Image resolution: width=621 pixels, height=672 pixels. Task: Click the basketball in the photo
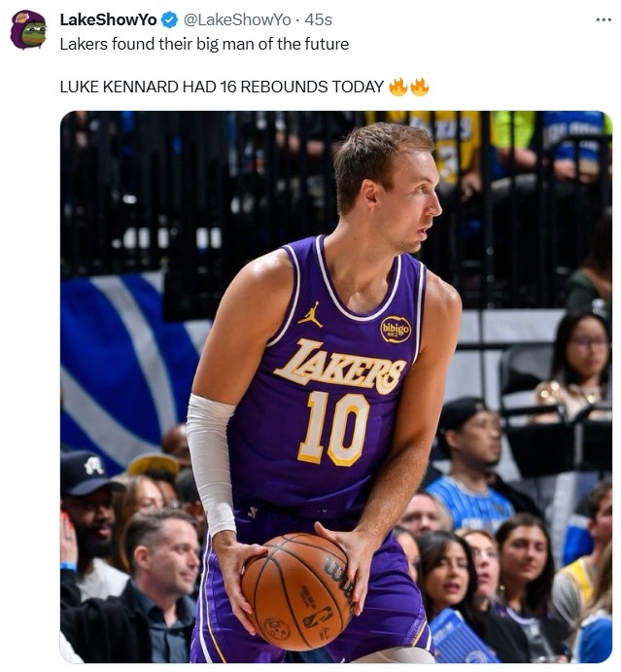coord(299,590)
